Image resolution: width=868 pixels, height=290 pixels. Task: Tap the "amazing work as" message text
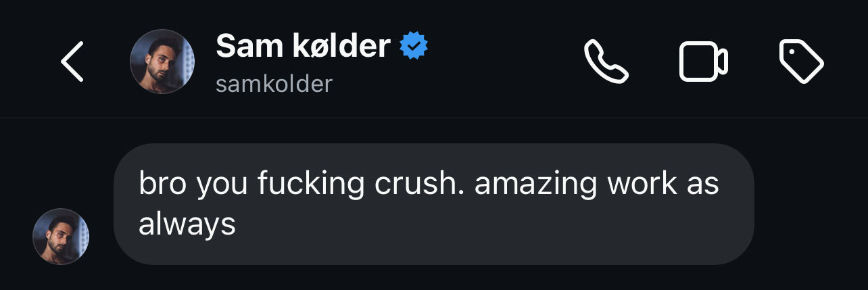click(596, 184)
